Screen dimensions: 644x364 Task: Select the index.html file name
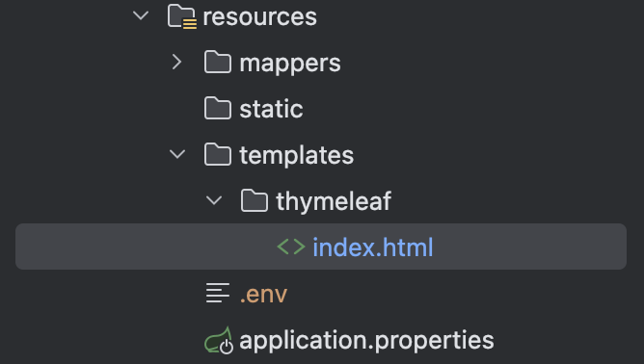pyautogui.click(x=373, y=247)
